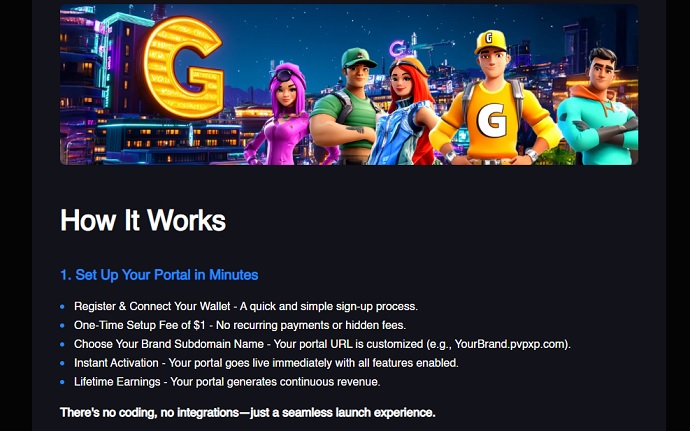Open the Set Up Your Portal in Minutes heading
This screenshot has height=431, width=690.
tap(159, 275)
